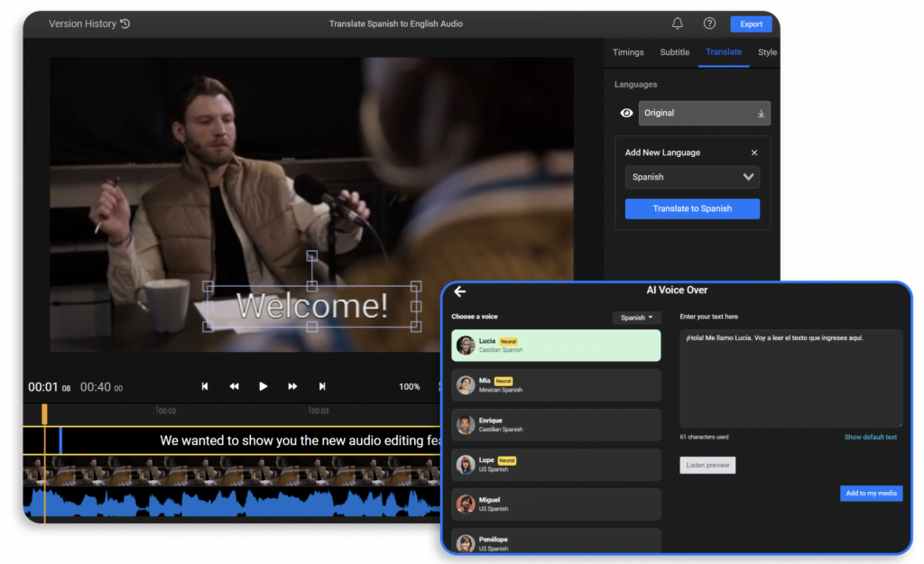The width and height of the screenshot is (924, 564).
Task: Click the 100% zoom level control
Action: pos(409,386)
